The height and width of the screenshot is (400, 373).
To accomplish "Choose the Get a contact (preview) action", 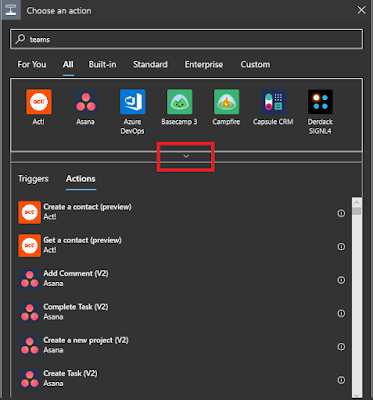I will tap(182, 246).
